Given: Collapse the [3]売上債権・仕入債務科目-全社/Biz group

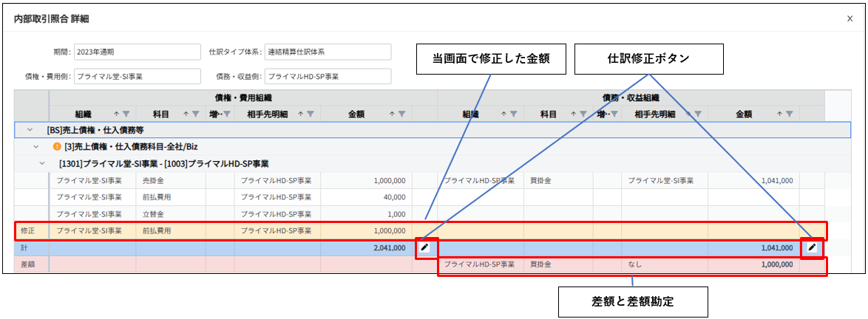Looking at the screenshot, I should point(36,146).
